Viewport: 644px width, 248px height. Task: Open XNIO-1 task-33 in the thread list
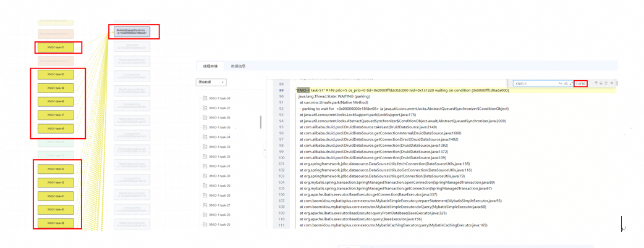click(x=219, y=147)
